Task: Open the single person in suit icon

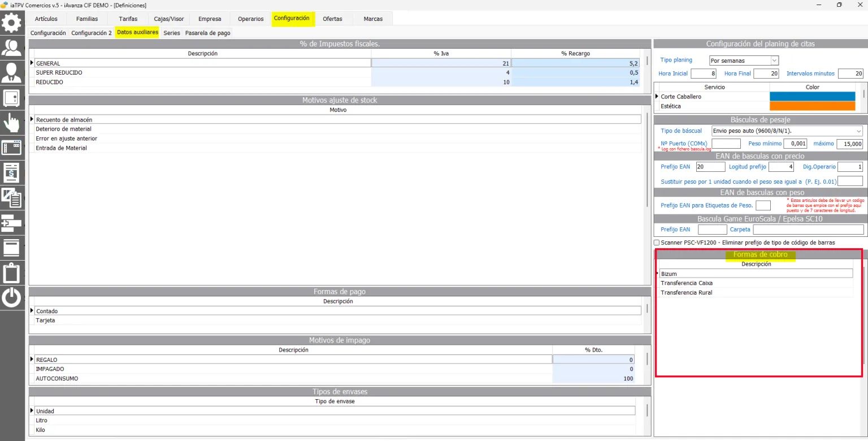Action: (12, 72)
